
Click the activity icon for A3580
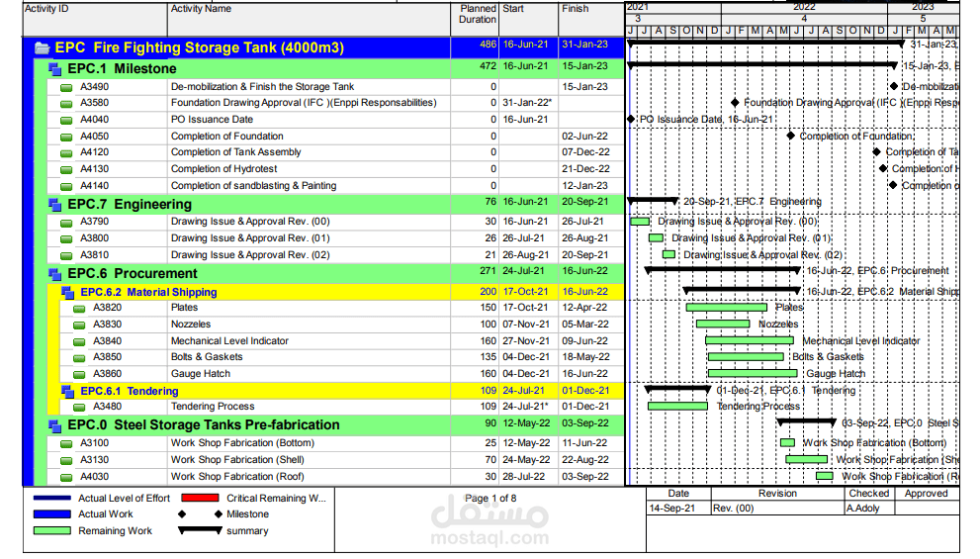pos(66,104)
